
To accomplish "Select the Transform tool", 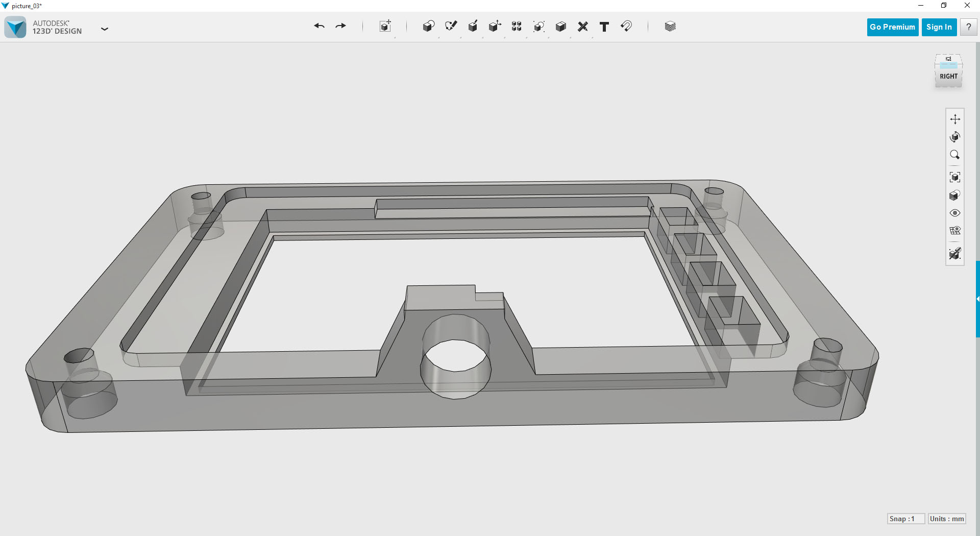I will [385, 27].
